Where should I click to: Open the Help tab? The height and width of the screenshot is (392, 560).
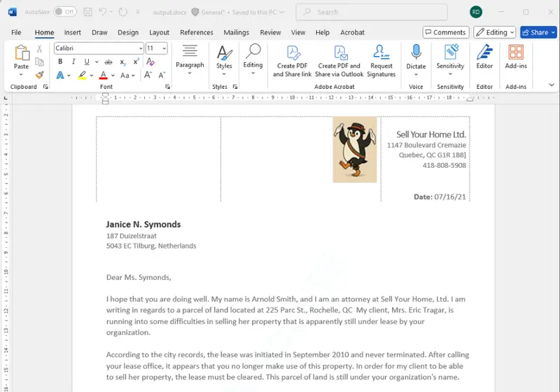click(322, 32)
